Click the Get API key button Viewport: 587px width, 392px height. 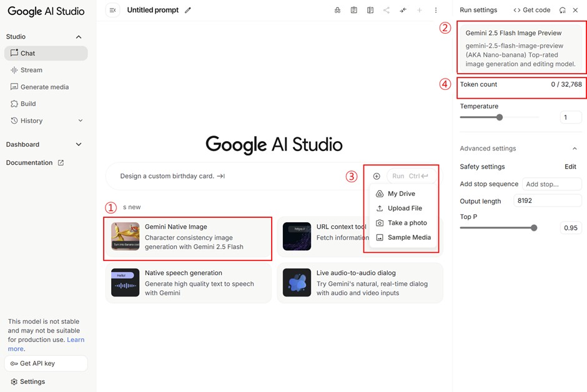point(46,363)
